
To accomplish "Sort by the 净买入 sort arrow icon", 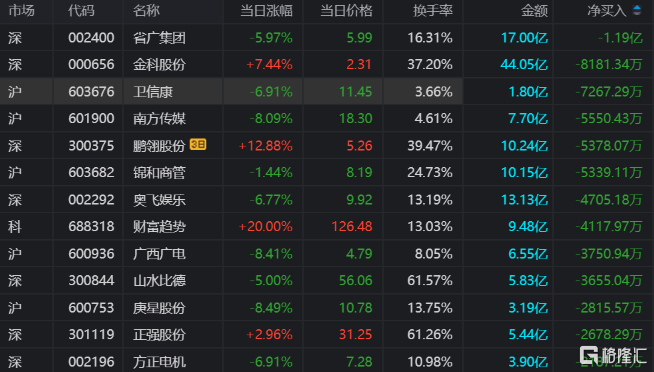I will (x=637, y=10).
